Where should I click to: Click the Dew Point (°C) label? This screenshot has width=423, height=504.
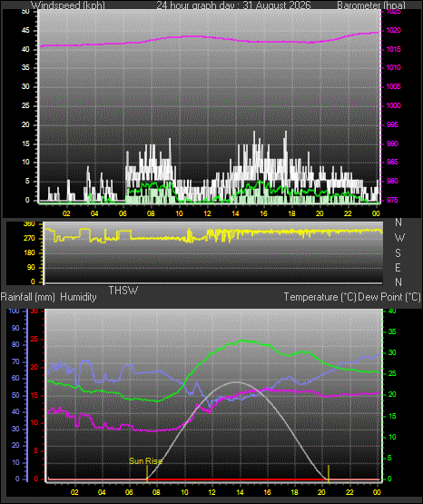pos(389,297)
